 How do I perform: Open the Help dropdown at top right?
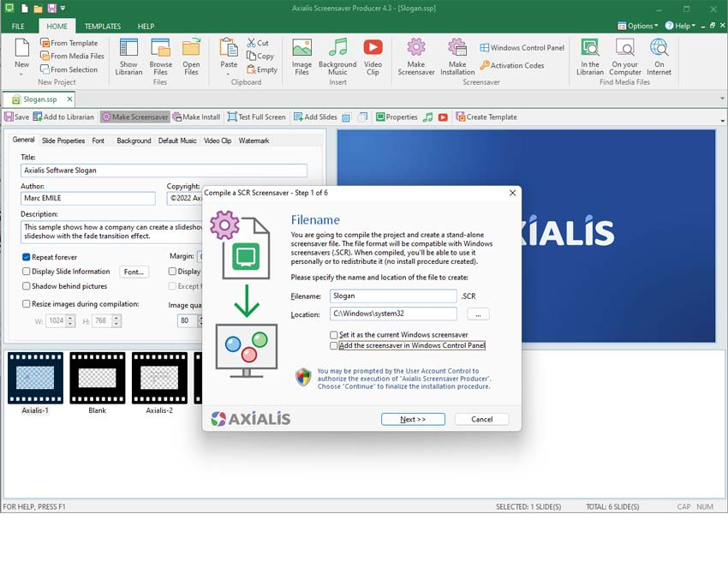coord(680,26)
